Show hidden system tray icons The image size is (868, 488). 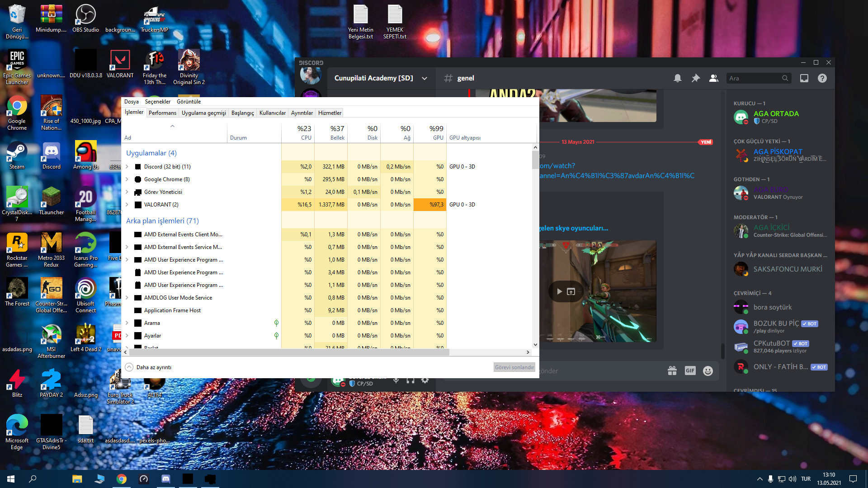759,479
